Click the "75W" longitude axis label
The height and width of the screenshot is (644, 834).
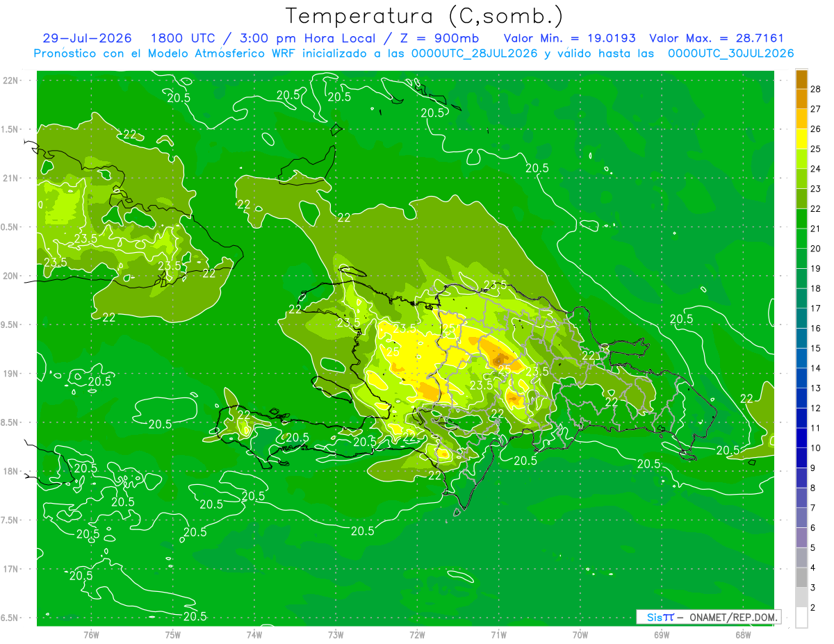pos(173,634)
